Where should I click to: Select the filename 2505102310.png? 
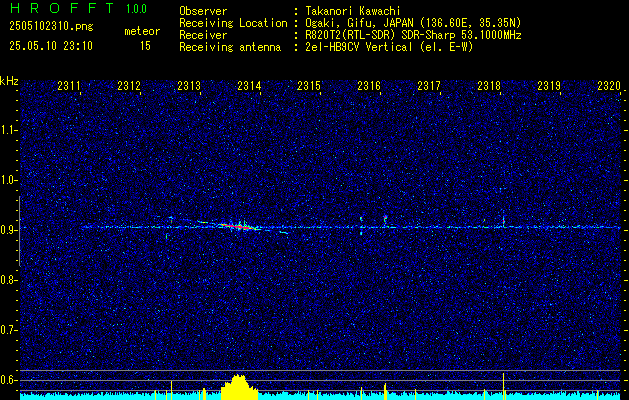point(51,26)
